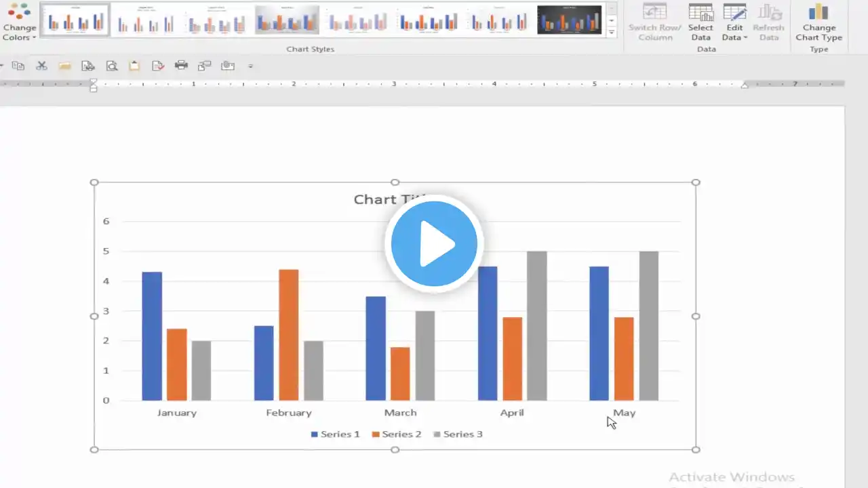Click the Series 2 legend entry
The image size is (868, 488).
click(x=397, y=434)
